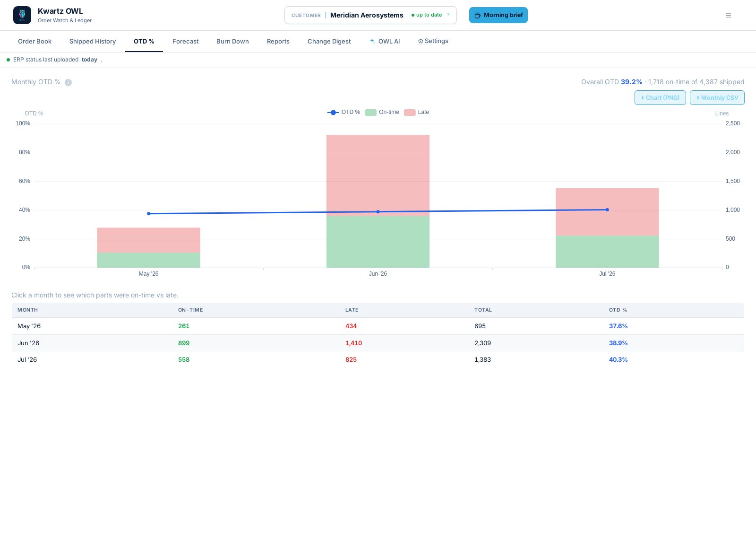The image size is (756, 558).
Task: Click the Jul '26 late bar segment
Action: (607, 212)
